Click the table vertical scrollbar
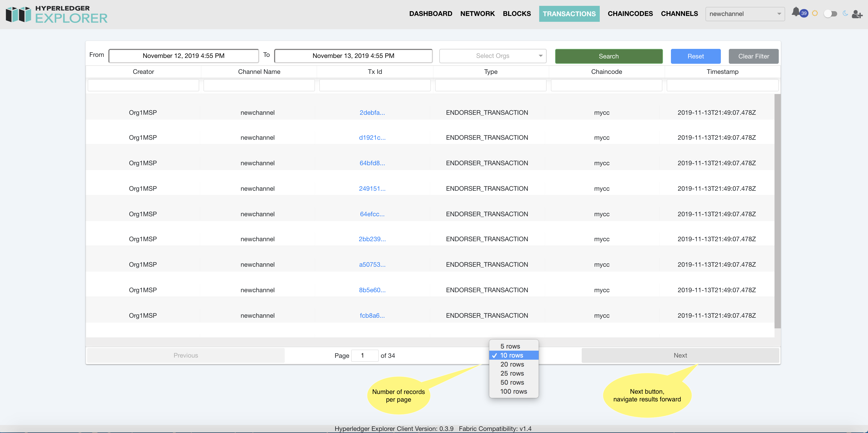 tap(777, 211)
